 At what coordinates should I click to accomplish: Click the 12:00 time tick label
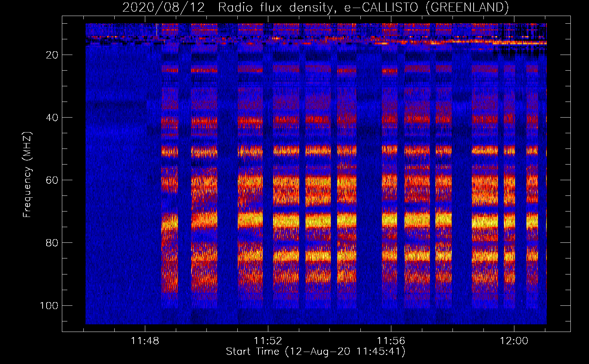point(514,341)
